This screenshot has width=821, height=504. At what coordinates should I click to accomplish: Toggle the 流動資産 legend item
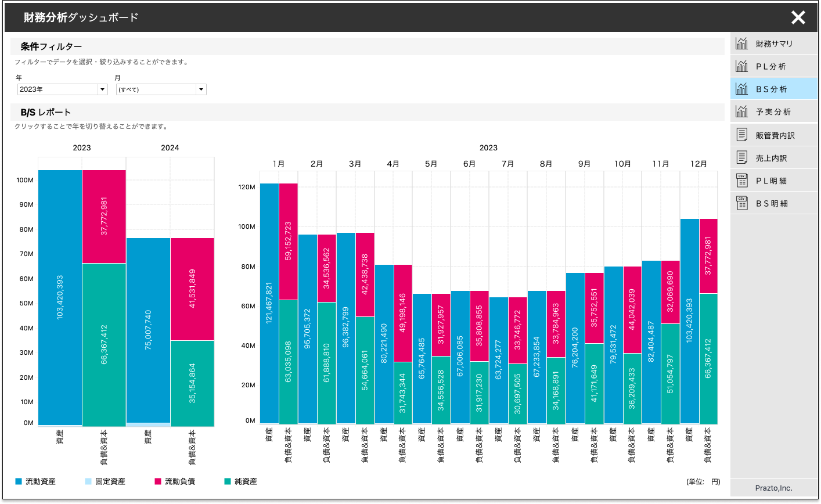36,481
